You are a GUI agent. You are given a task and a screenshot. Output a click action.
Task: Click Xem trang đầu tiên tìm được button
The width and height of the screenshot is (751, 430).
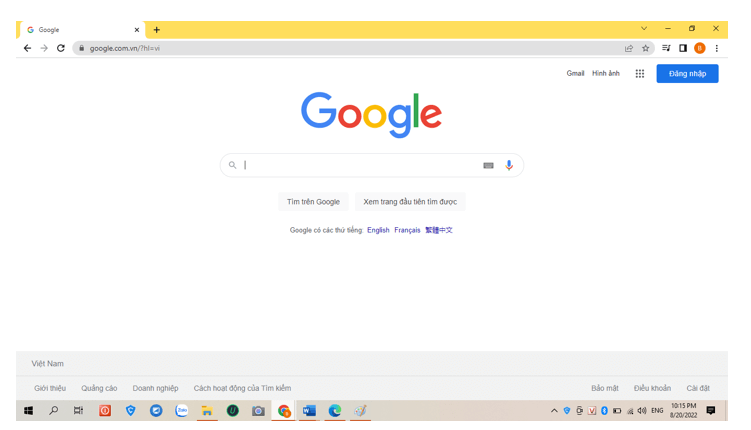(410, 202)
